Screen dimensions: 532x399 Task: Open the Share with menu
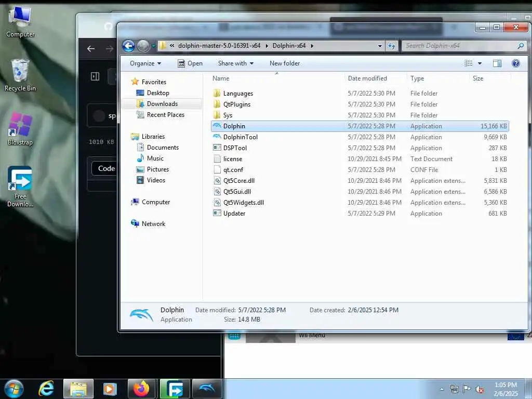(235, 63)
